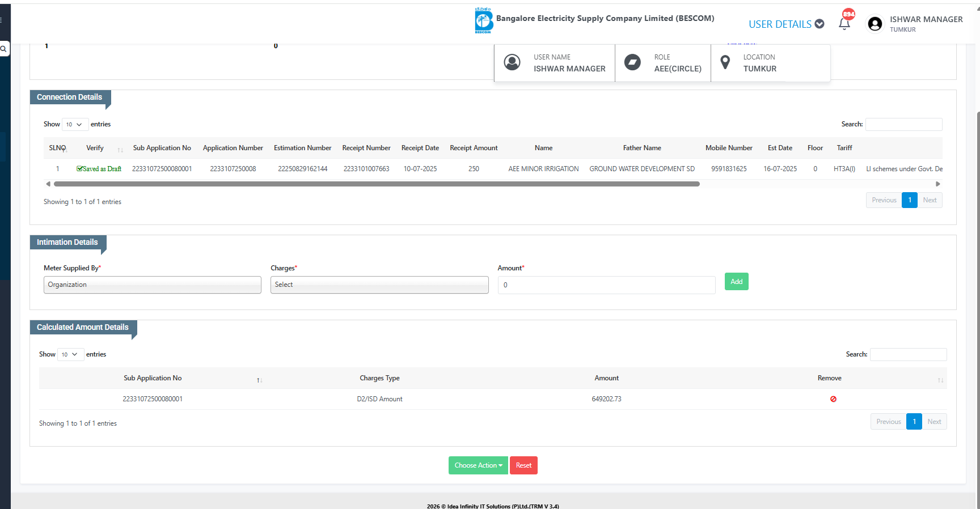
Task: Open the Charges select dropdown
Action: click(x=379, y=285)
